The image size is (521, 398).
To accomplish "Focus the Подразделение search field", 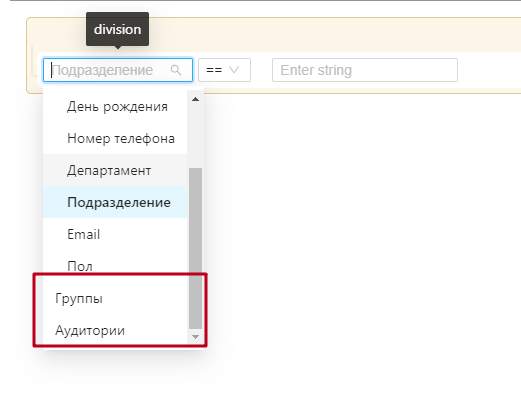I will tap(118, 70).
